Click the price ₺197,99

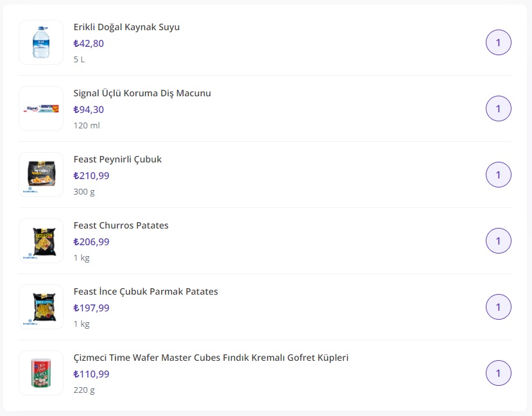coord(92,308)
